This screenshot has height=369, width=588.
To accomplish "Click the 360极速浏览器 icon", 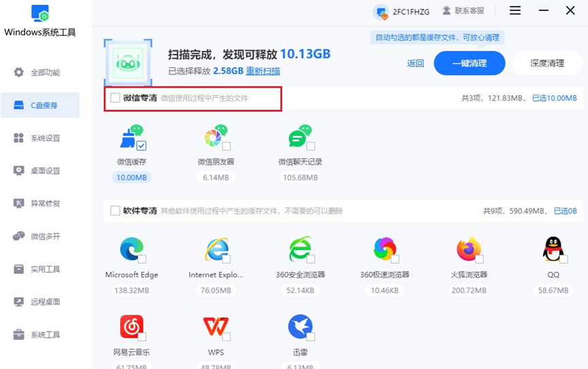I will [385, 249].
